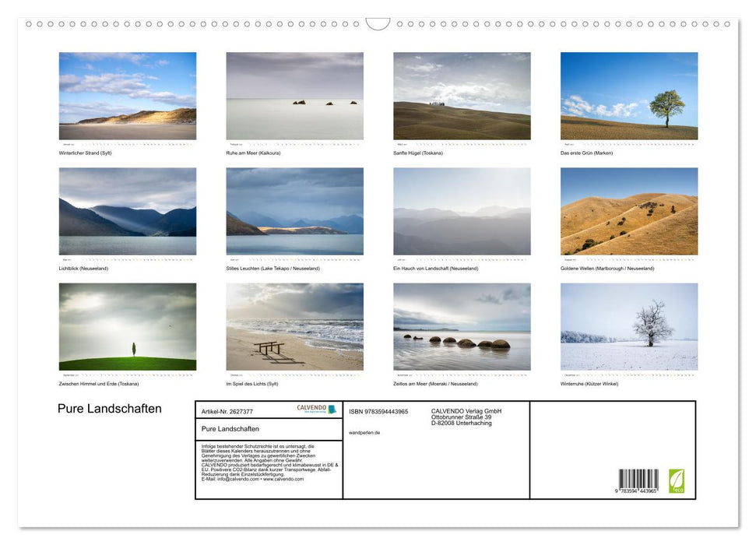Click the Das erste Grün (Marken) tree photo

[629, 96]
